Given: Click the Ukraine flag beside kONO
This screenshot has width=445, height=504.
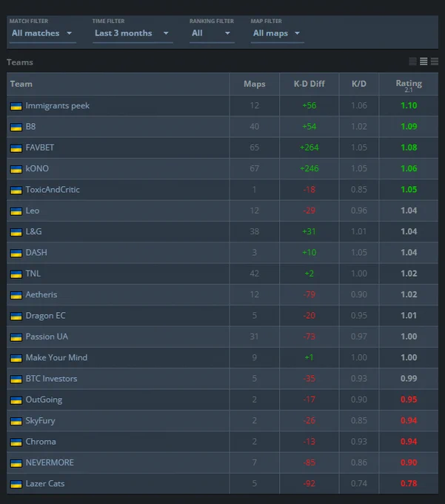Looking at the screenshot, I should (16, 169).
